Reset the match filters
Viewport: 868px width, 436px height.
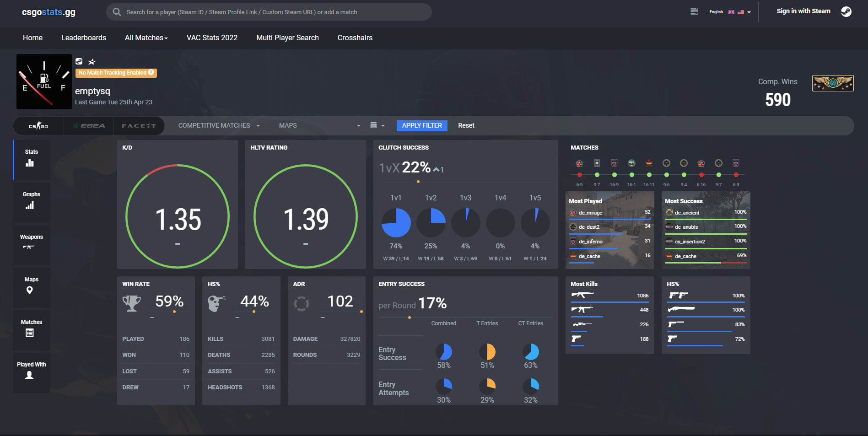466,125
